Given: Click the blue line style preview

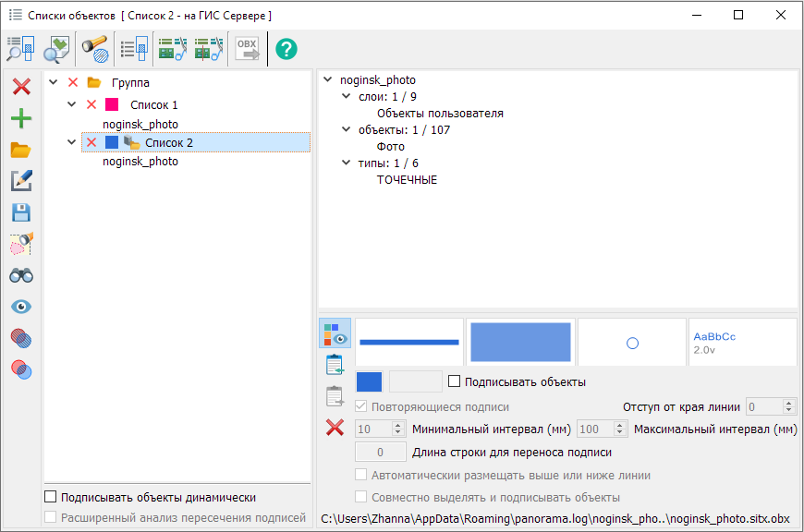Looking at the screenshot, I should (409, 342).
